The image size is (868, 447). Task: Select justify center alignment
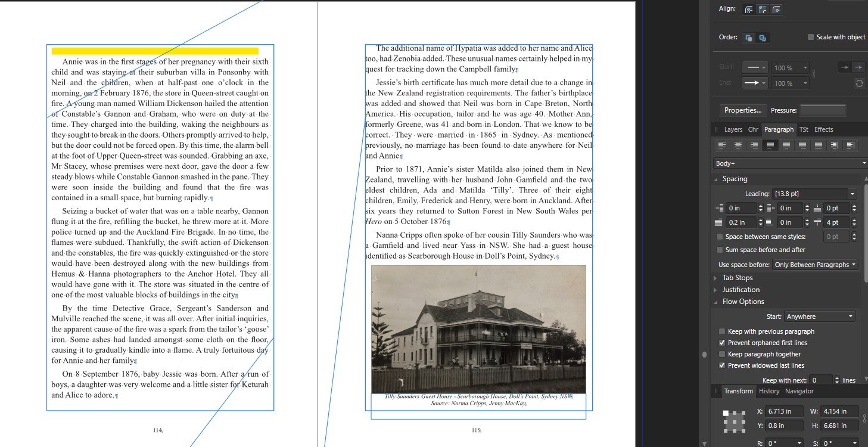[786, 145]
